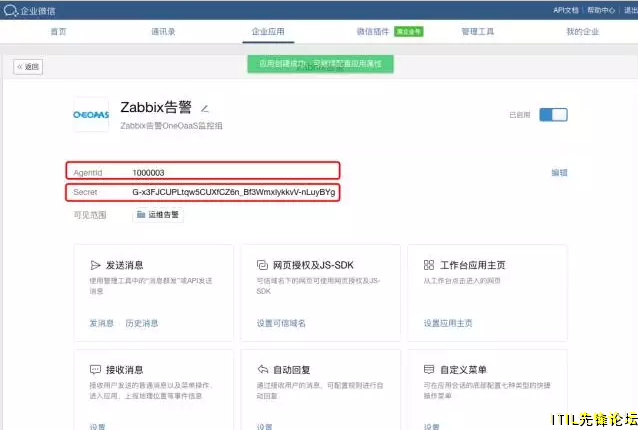Click the 网页授权及JS-SDK icon
The height and width of the screenshot is (430, 638).
[262, 265]
